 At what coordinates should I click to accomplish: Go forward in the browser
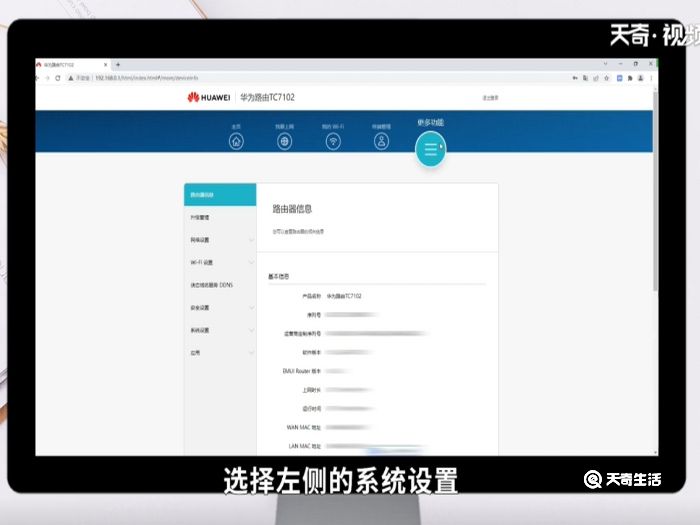[47, 78]
